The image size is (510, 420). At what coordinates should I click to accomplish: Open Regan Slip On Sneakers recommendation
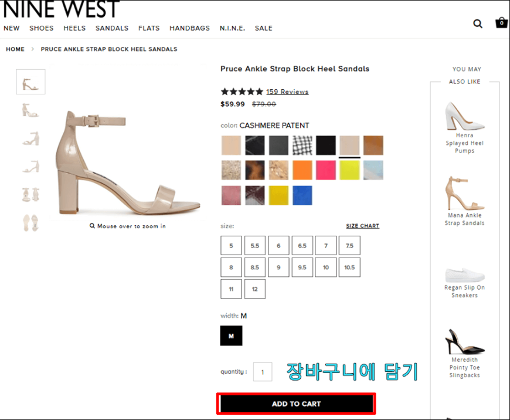click(464, 292)
